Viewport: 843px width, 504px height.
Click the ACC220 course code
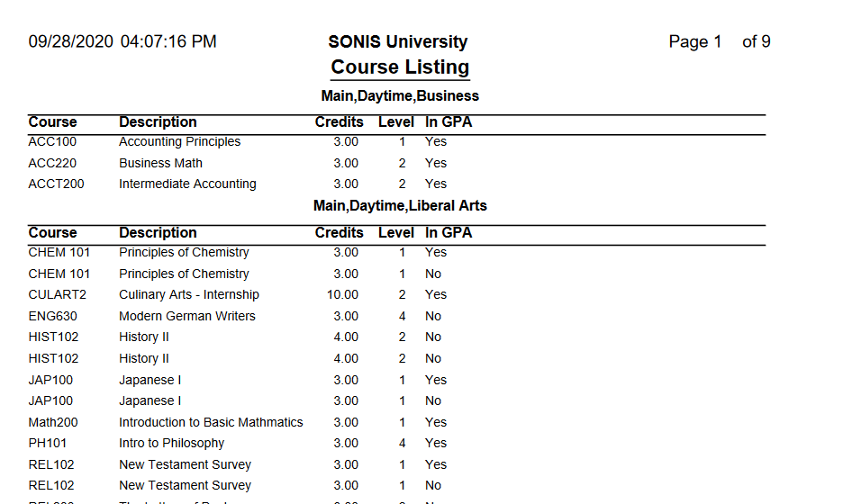pyautogui.click(x=52, y=164)
